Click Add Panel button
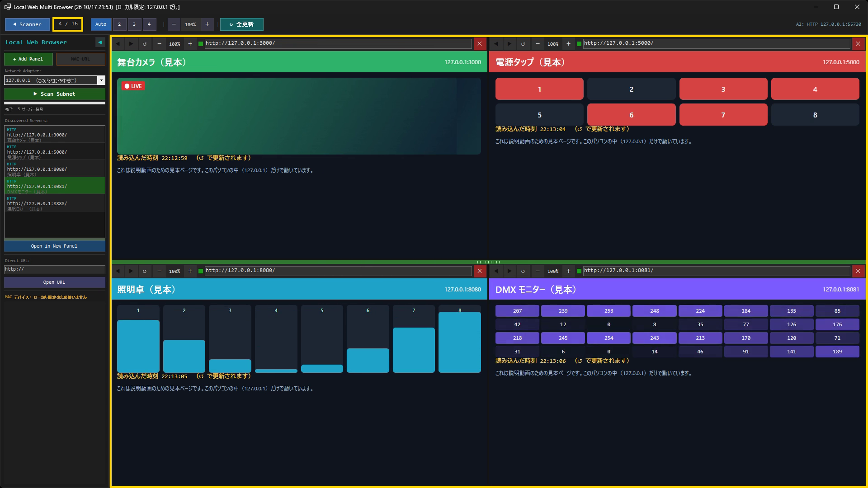The height and width of the screenshot is (488, 868). tap(28, 59)
